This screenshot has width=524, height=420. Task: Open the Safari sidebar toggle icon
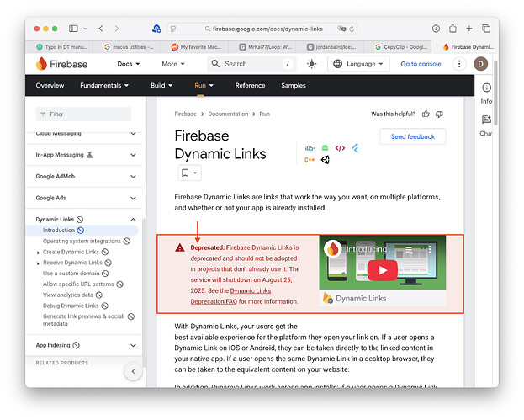73,29
